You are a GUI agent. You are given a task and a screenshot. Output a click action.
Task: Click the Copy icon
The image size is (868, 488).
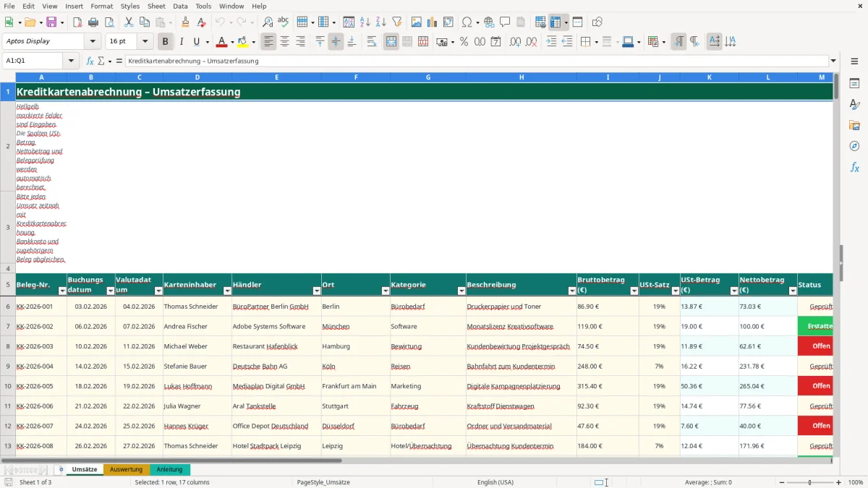pos(144,22)
